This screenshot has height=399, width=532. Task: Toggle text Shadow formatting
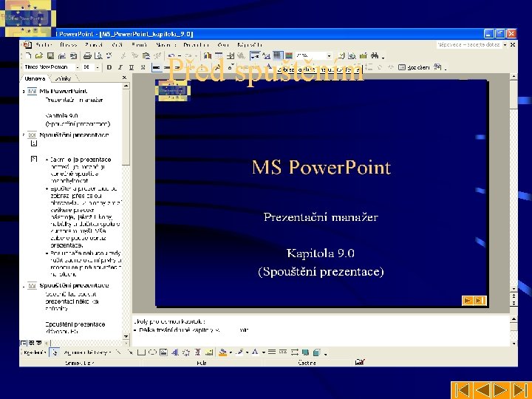point(143,67)
